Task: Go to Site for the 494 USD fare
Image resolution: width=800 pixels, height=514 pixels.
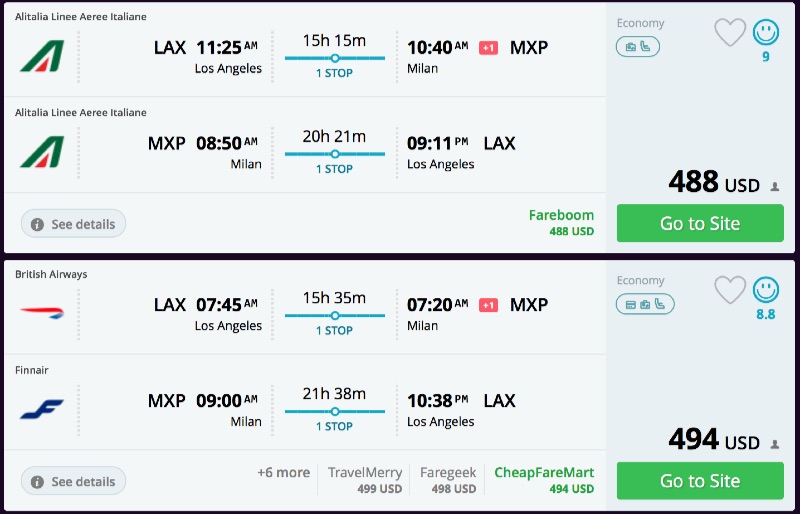Action: (x=699, y=481)
